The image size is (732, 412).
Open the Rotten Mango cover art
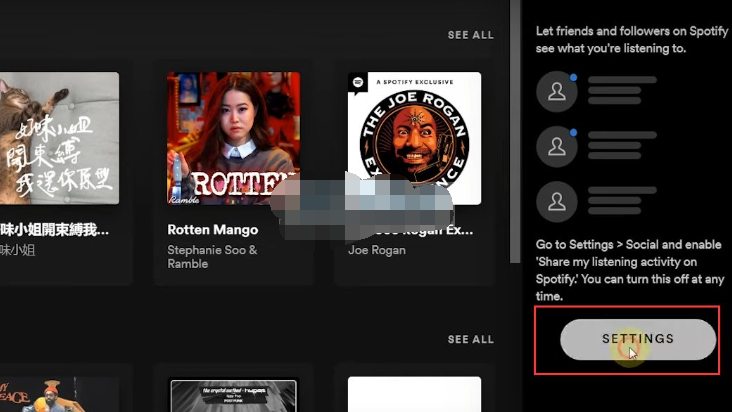(233, 138)
